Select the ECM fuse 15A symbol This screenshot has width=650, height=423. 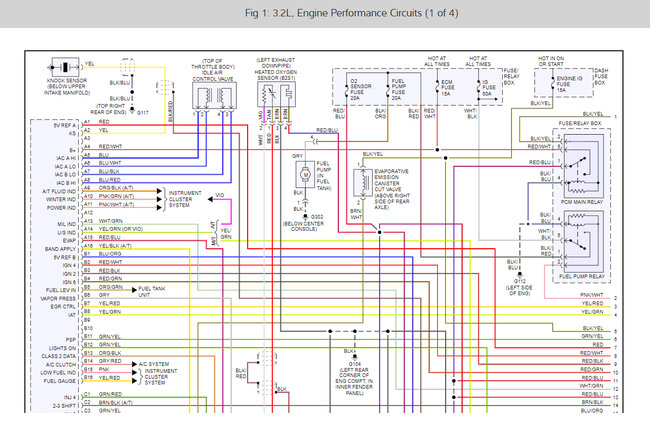437,87
